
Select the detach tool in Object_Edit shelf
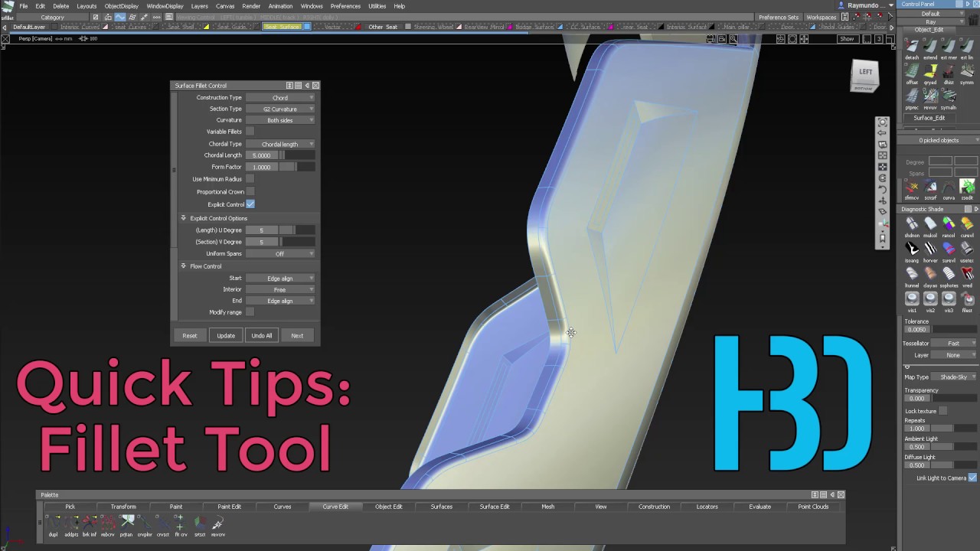tap(912, 47)
